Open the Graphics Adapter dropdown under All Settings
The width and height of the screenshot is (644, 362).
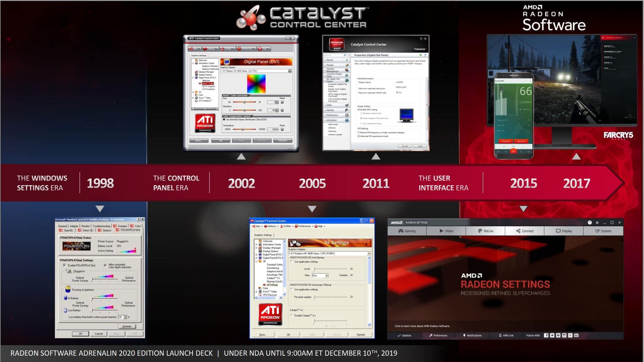point(368,253)
